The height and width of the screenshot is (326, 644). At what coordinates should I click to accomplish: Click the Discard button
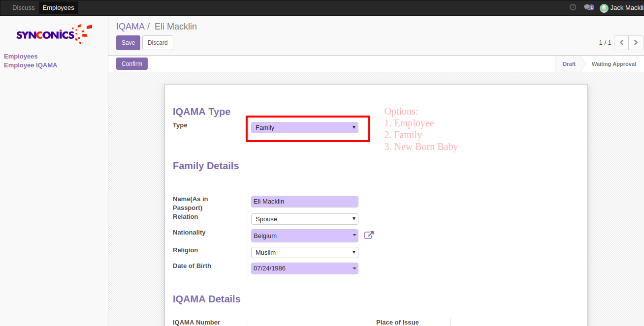click(x=158, y=43)
